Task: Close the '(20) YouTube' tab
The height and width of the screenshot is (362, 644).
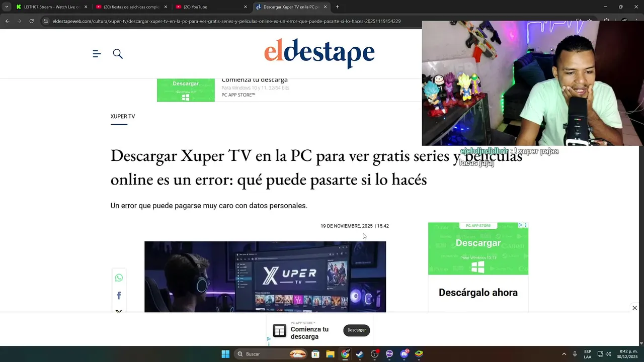Action: 246,7
